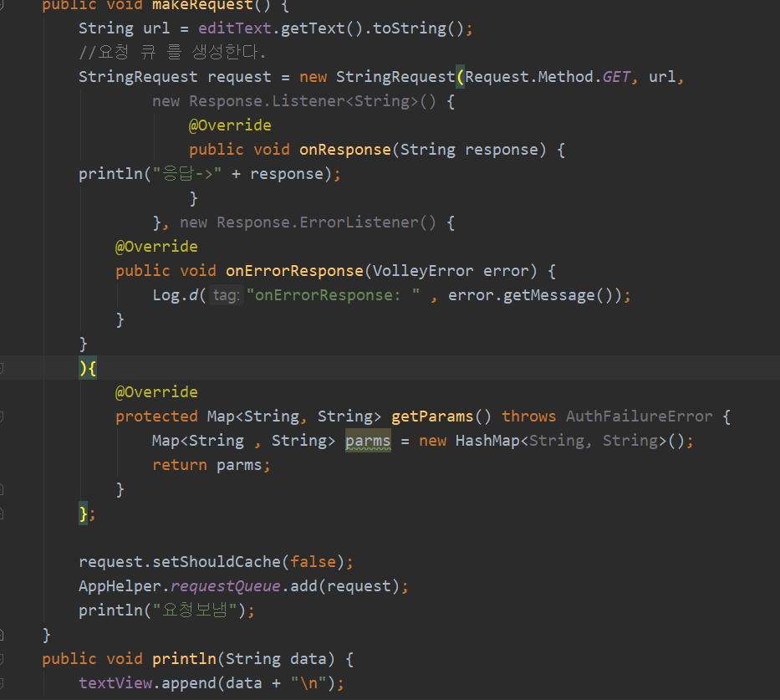The width and height of the screenshot is (780, 700).
Task: Click the getParams method name
Action: click(432, 416)
